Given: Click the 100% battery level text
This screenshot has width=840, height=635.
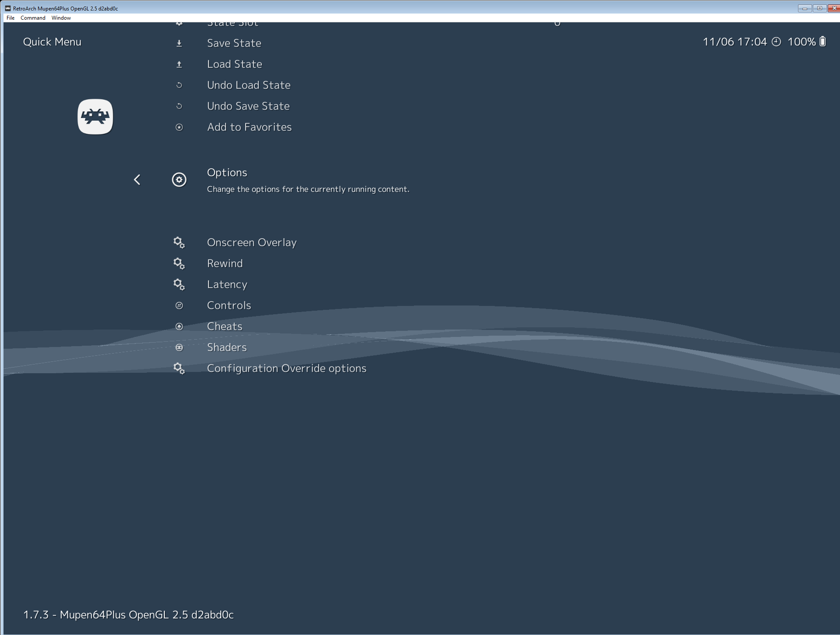Looking at the screenshot, I should [x=802, y=42].
